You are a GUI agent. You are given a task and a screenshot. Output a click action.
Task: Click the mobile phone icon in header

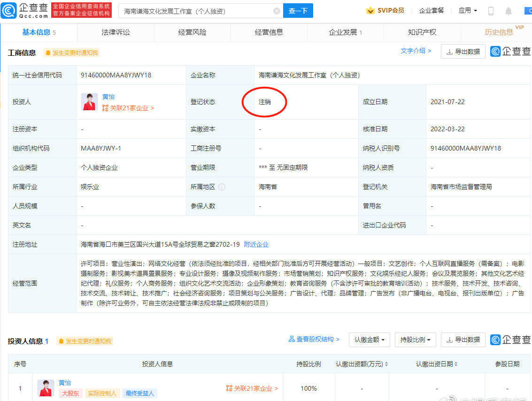[491, 11]
